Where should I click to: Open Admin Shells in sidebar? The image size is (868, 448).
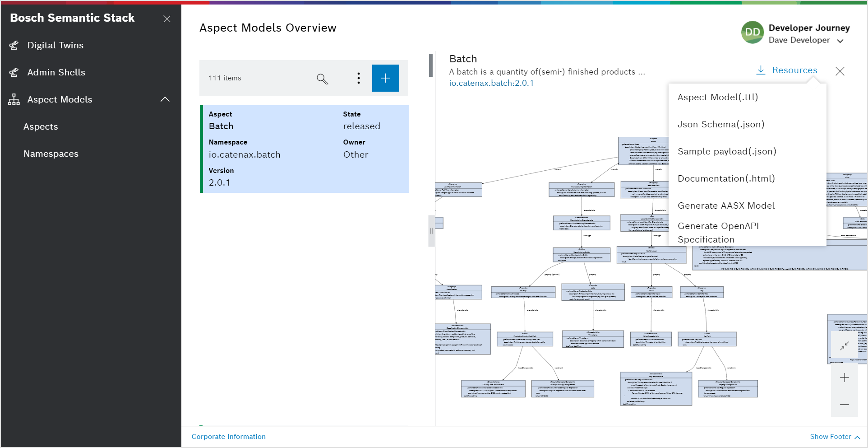[56, 72]
